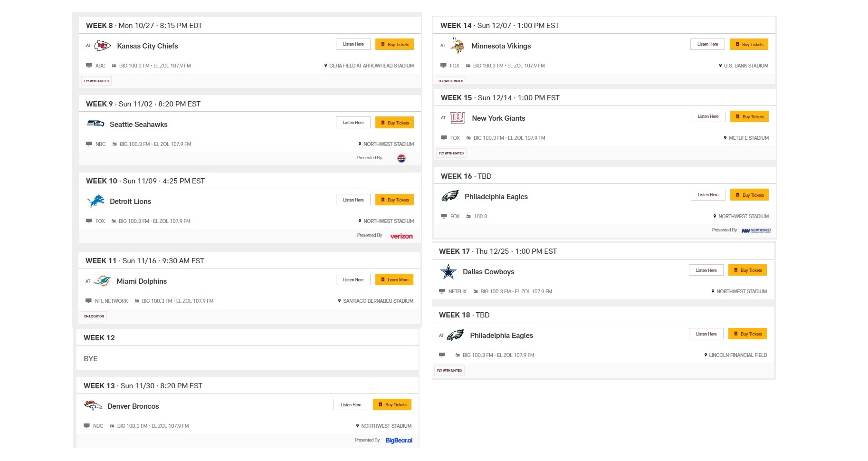Click the On Location tag for Week 11
This screenshot has height=461, width=868.
(x=94, y=317)
